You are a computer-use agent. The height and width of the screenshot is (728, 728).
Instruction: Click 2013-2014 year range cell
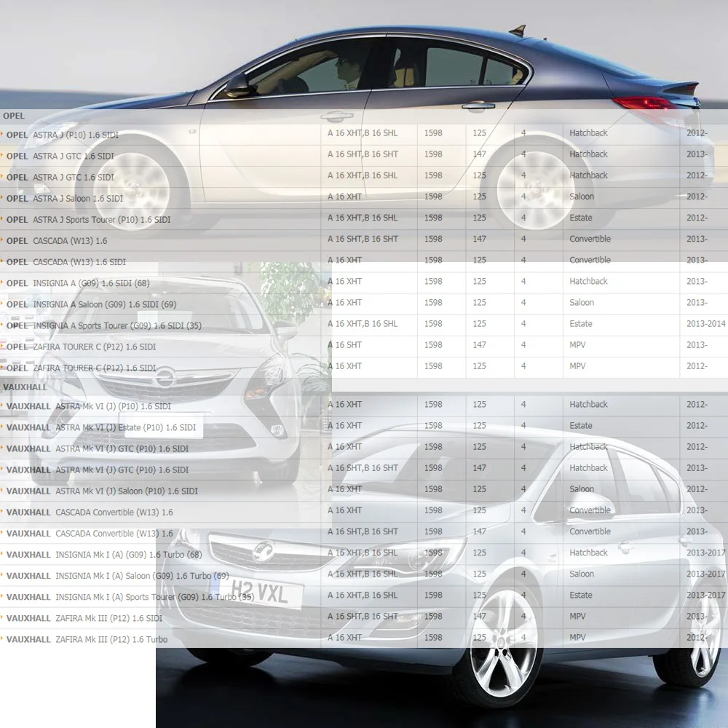point(705,324)
